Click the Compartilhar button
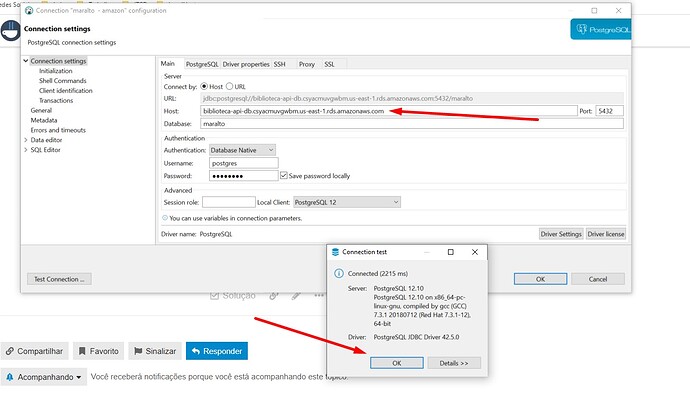 35,351
